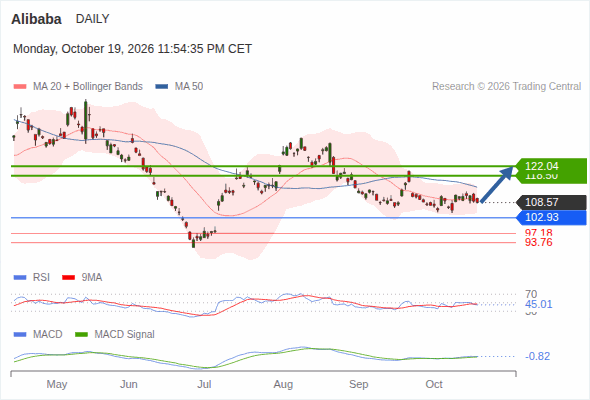Click the RSI value 45.01
The image size is (590, 400).
(538, 304)
